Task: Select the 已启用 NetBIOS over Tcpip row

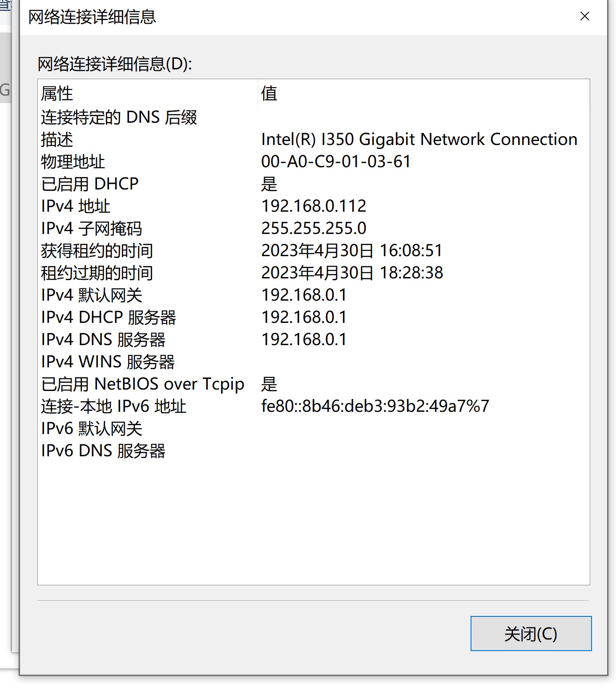Action: (x=142, y=384)
